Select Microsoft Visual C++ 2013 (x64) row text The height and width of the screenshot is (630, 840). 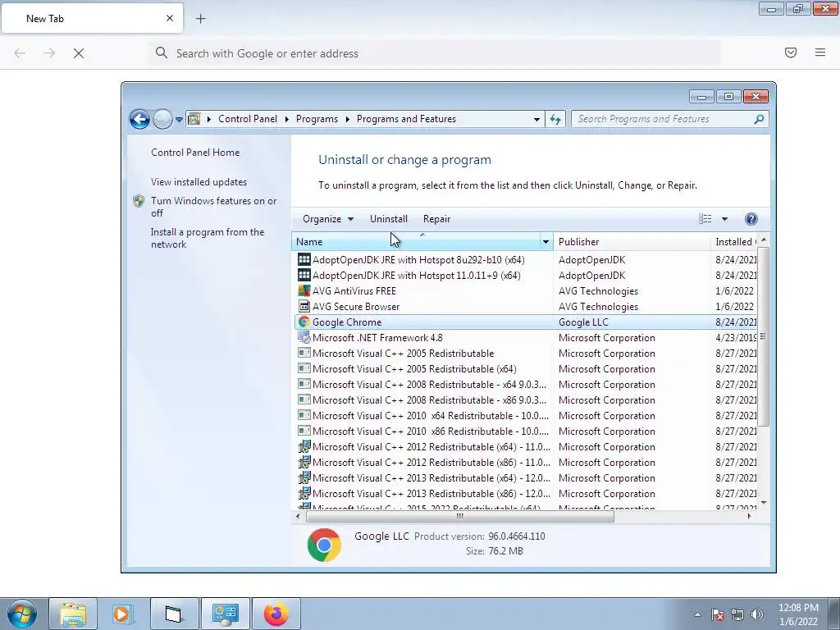tap(431, 478)
